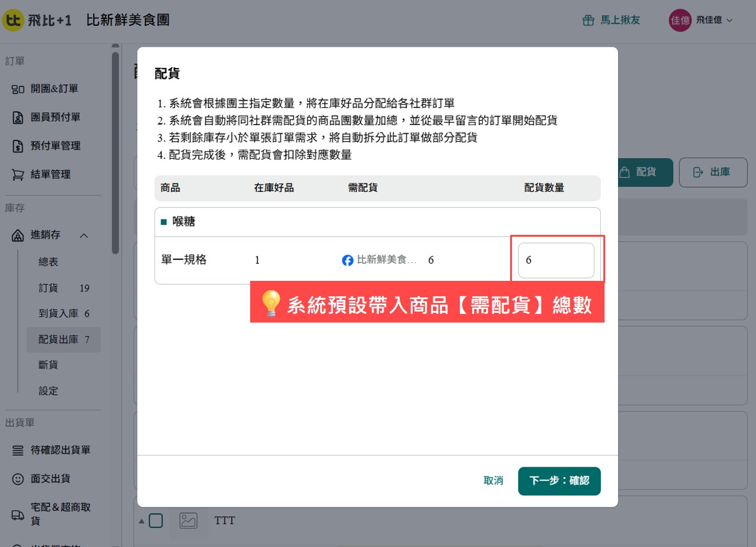Open 開團&訂單 sidebar icon
The height and width of the screenshot is (547, 756).
18,89
